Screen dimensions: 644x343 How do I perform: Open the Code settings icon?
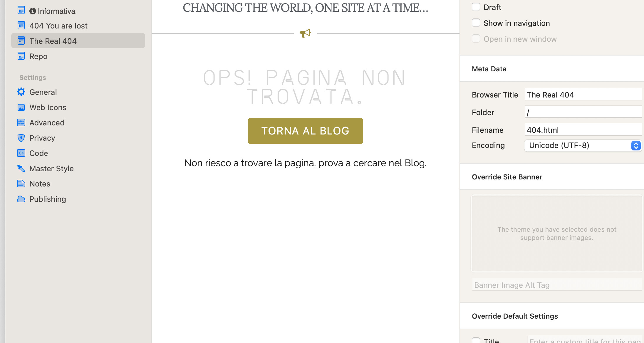(x=21, y=153)
